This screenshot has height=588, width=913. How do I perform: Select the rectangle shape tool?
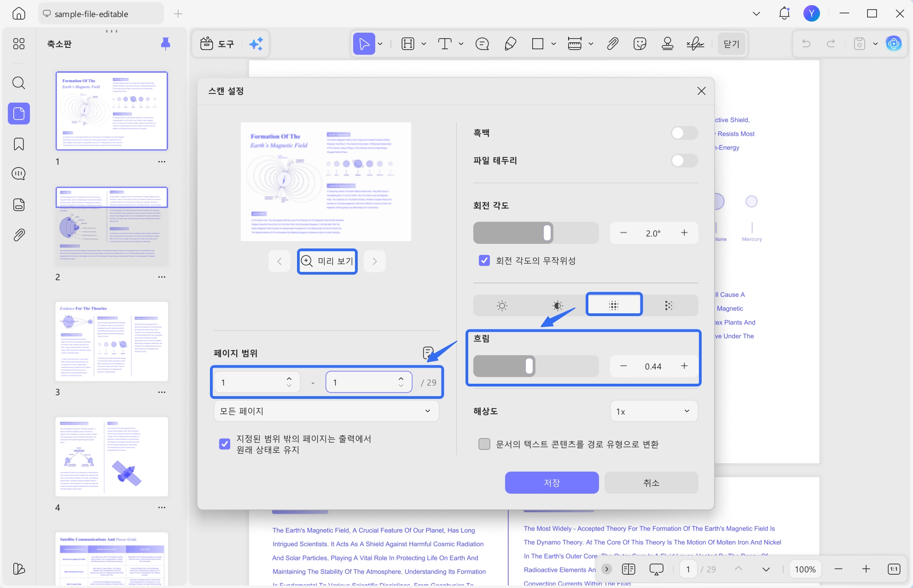tap(538, 44)
